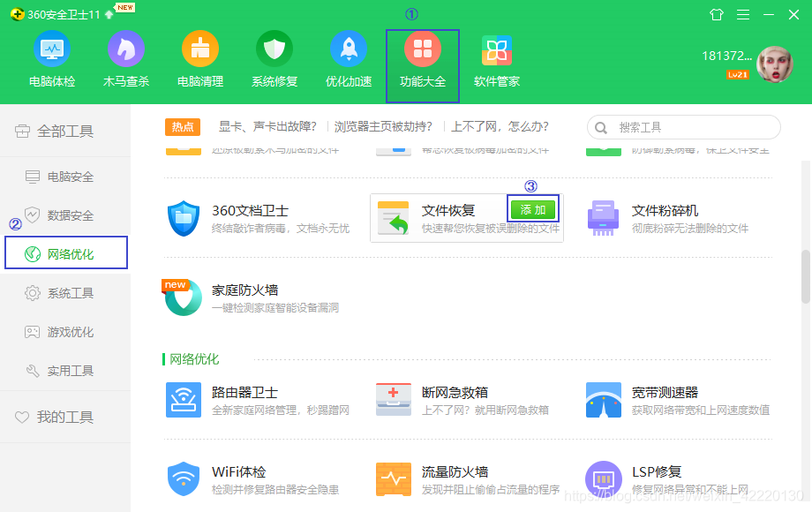812x512 pixels.
Task: Click the magnifier search icon
Action: pyautogui.click(x=601, y=127)
